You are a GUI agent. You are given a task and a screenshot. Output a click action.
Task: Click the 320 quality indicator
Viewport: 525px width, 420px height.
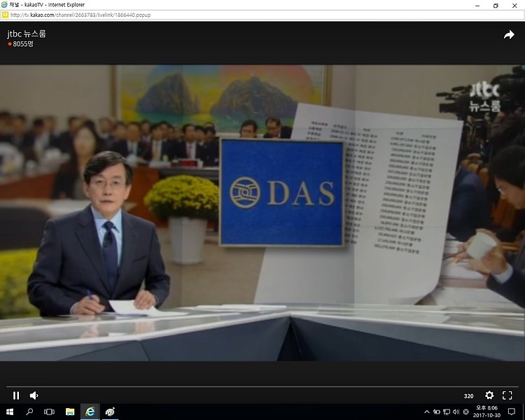click(x=468, y=396)
